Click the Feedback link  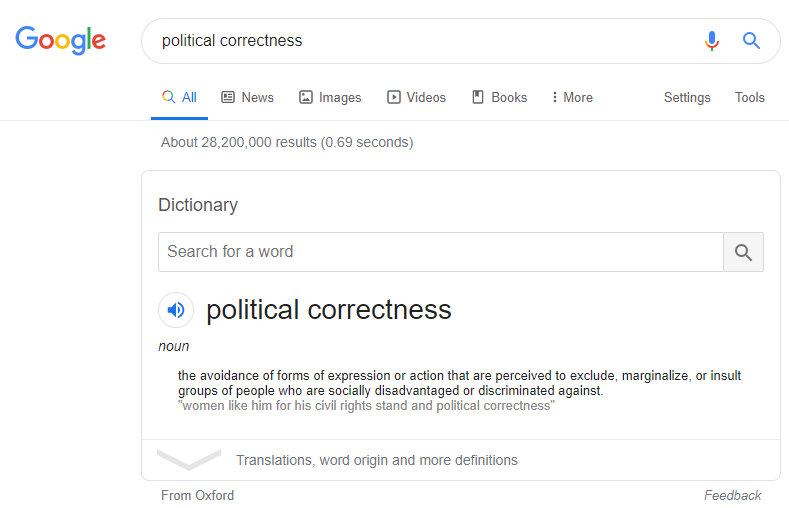coord(732,495)
